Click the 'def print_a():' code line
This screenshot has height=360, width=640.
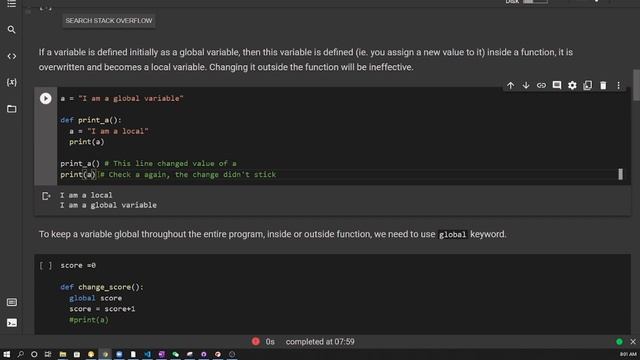(x=91, y=120)
